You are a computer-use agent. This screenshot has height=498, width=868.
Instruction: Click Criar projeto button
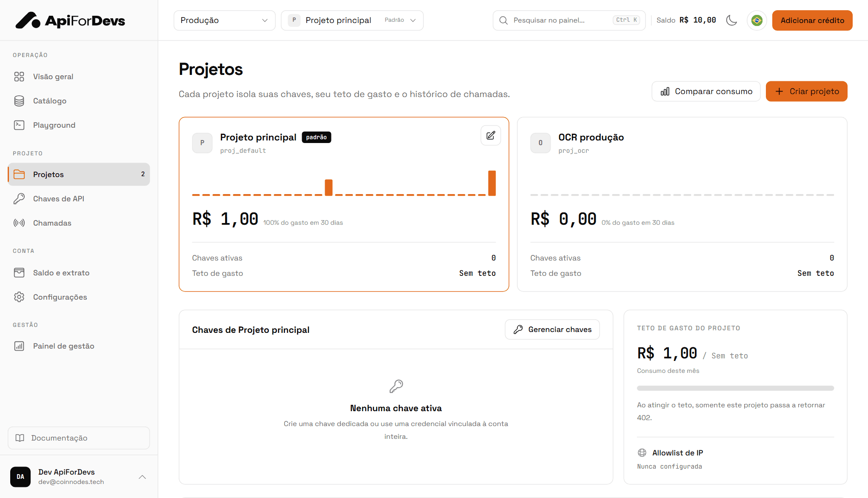click(806, 91)
